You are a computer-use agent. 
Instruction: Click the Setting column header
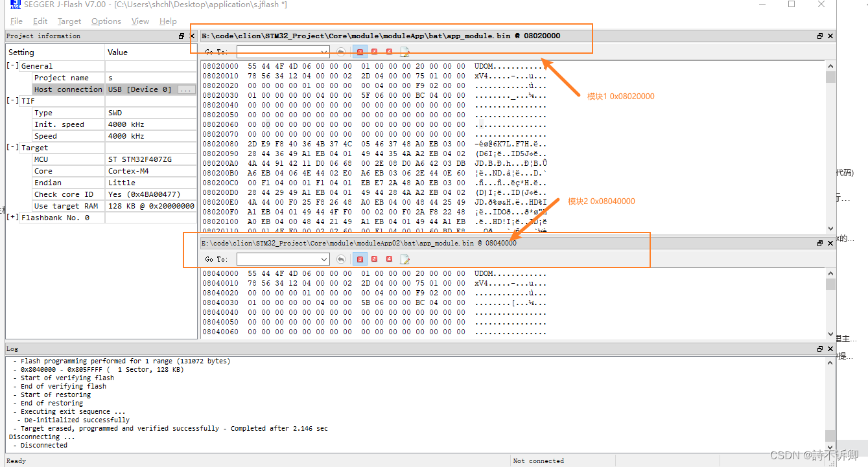coord(55,52)
